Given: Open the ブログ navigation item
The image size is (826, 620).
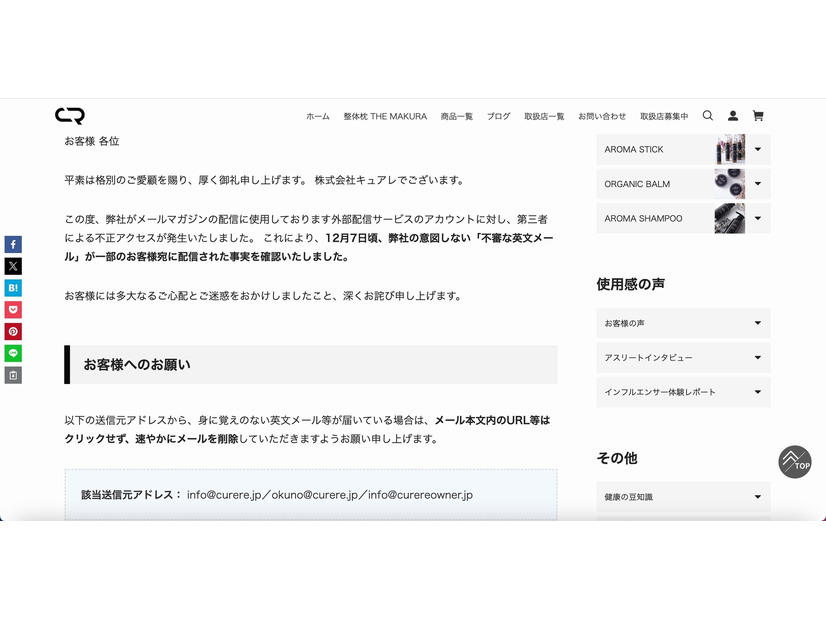Looking at the screenshot, I should (497, 116).
